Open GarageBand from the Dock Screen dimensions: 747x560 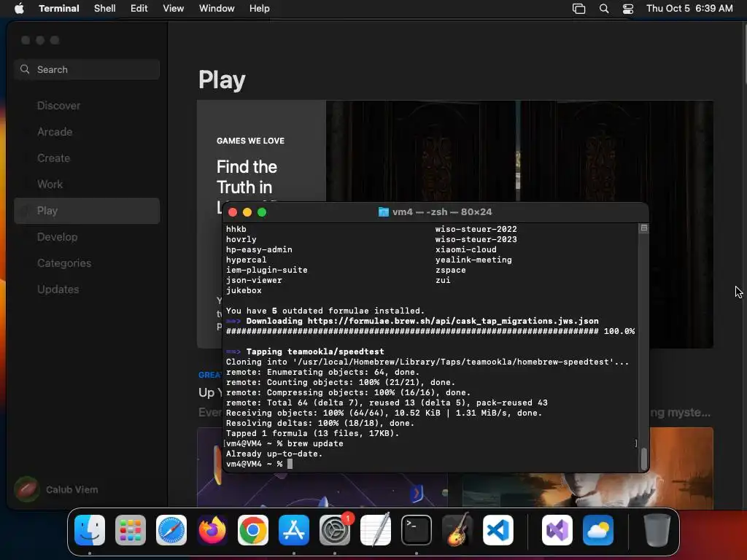[457, 530]
